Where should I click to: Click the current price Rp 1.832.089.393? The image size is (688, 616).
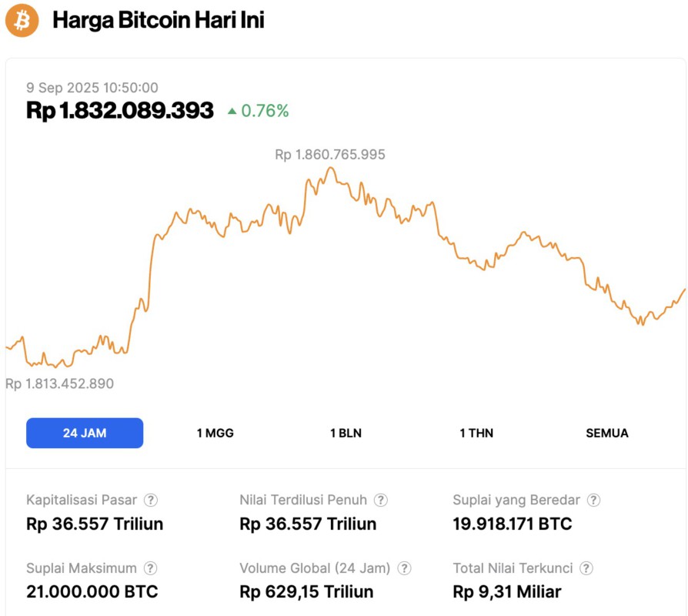[x=119, y=110]
